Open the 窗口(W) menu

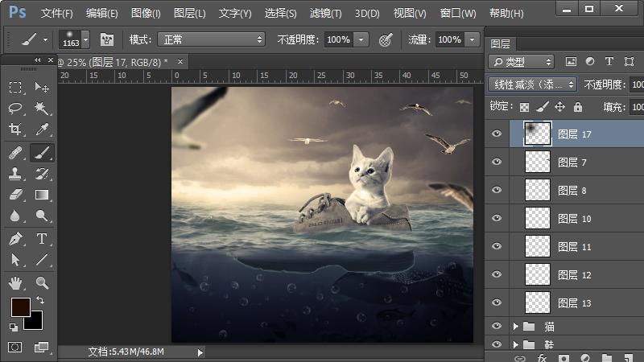(458, 13)
